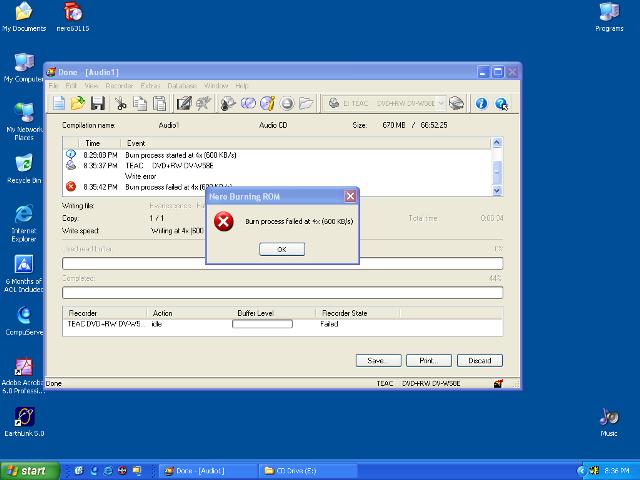Click the Print log button

point(429,360)
